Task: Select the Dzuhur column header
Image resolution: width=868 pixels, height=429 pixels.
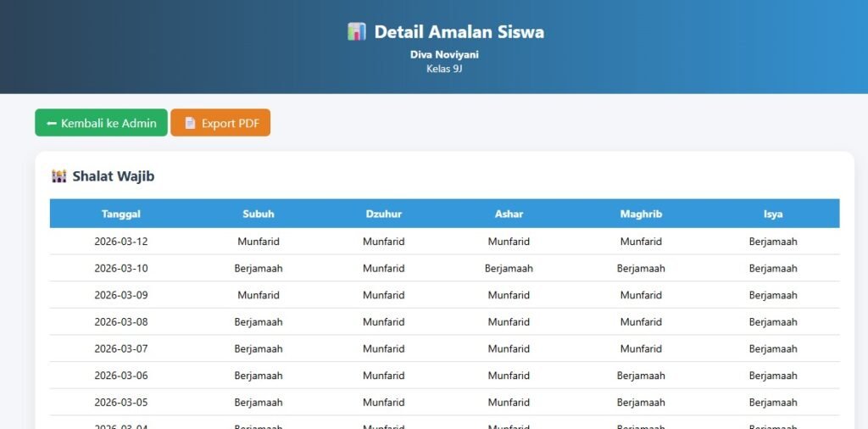Action: (384, 214)
